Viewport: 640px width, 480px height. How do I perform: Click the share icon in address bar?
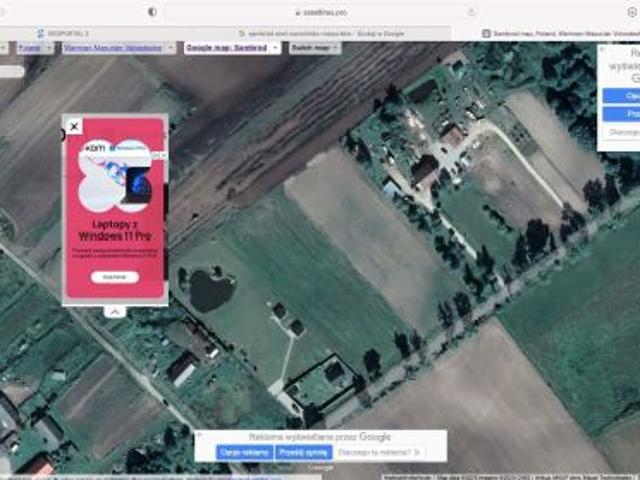pyautogui.click(x=471, y=12)
